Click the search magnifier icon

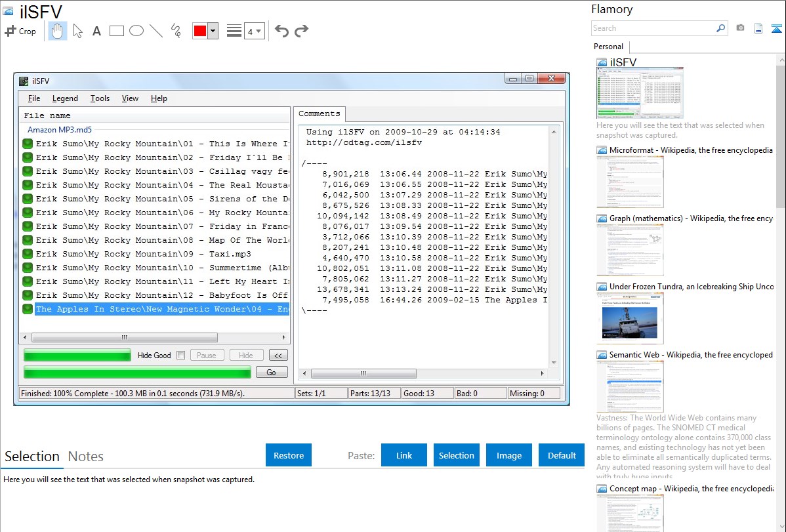click(721, 28)
